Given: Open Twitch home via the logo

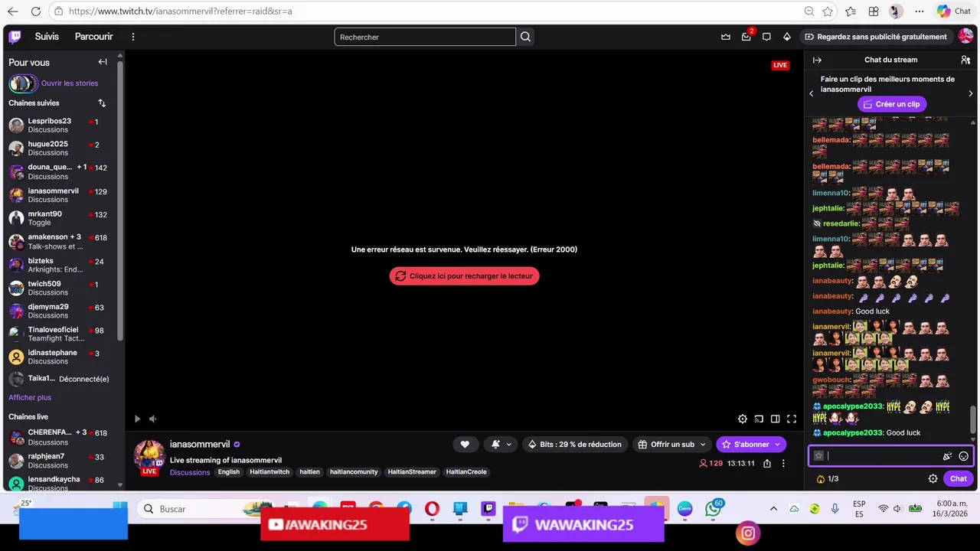Looking at the screenshot, I should pyautogui.click(x=15, y=37).
